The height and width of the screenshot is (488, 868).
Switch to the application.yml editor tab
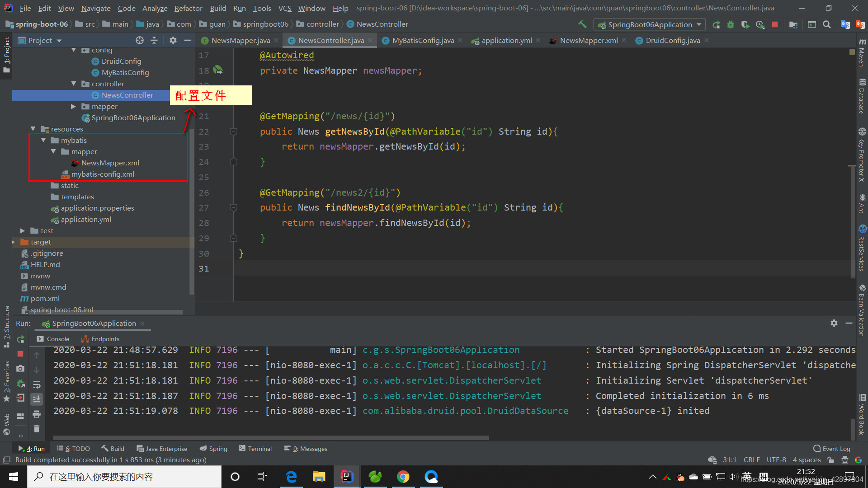506,41
